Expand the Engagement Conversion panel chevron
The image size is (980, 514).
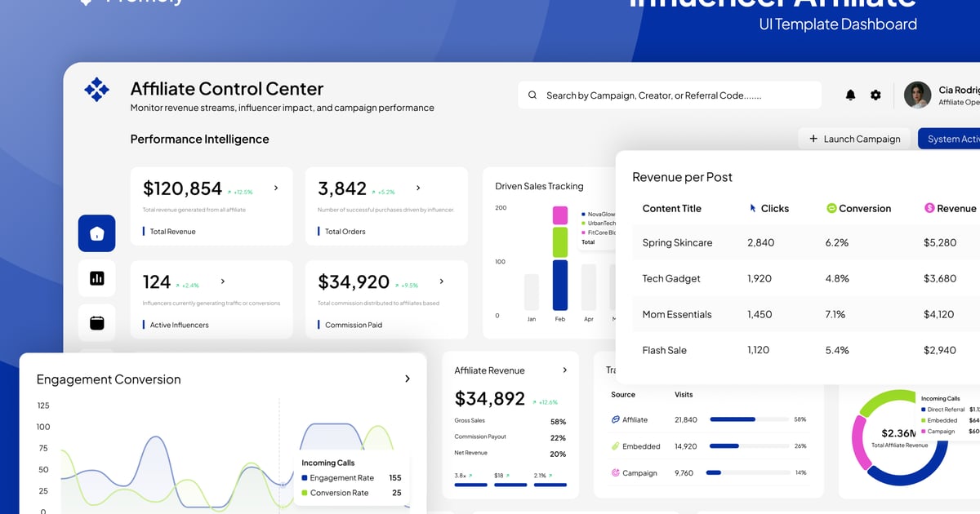pos(408,379)
